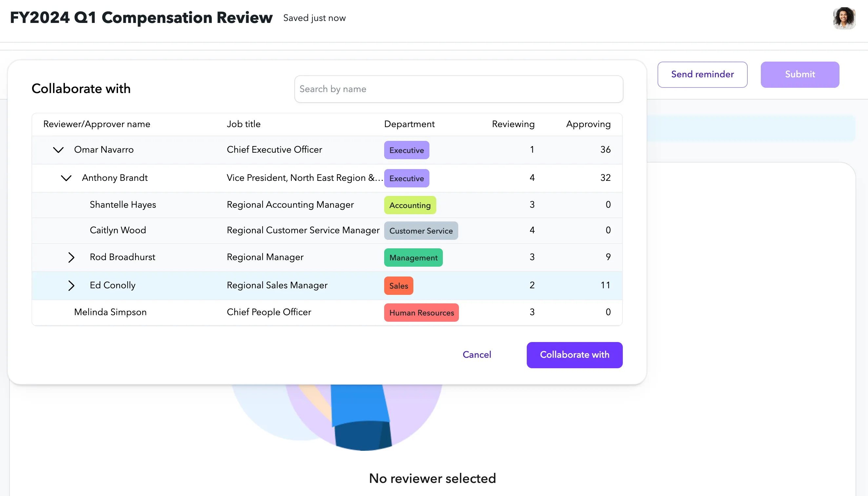
Task: Select the Shantelle Hayes name
Action: [123, 205]
